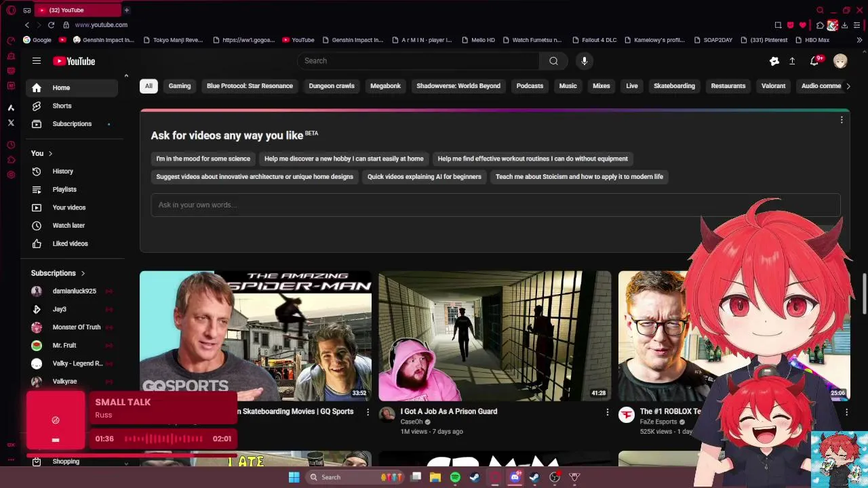The image size is (868, 488).
Task: Open options menu for FaZe Esports video
Action: (x=846, y=412)
